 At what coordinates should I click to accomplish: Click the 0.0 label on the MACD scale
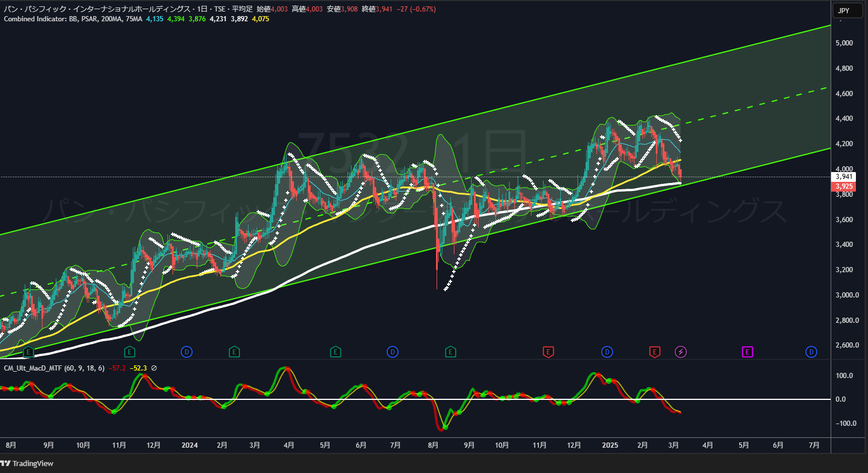click(840, 399)
